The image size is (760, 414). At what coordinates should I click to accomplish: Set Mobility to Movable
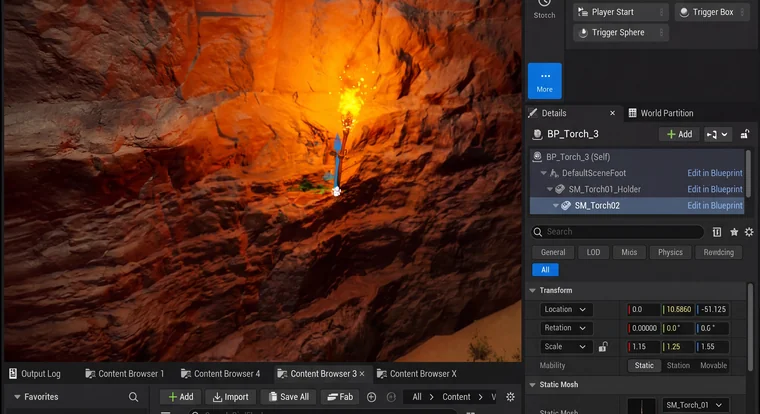tap(713, 366)
